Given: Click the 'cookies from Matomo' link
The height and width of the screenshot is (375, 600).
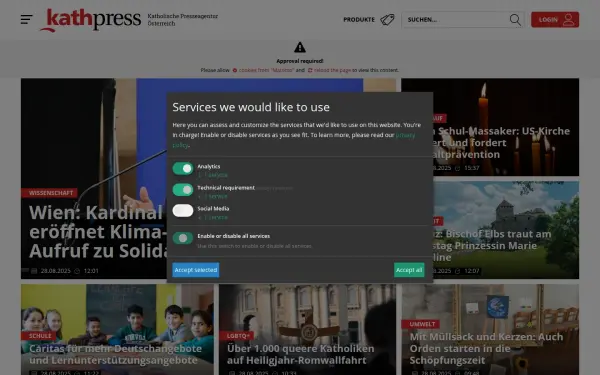Looking at the screenshot, I should pyautogui.click(x=266, y=70).
